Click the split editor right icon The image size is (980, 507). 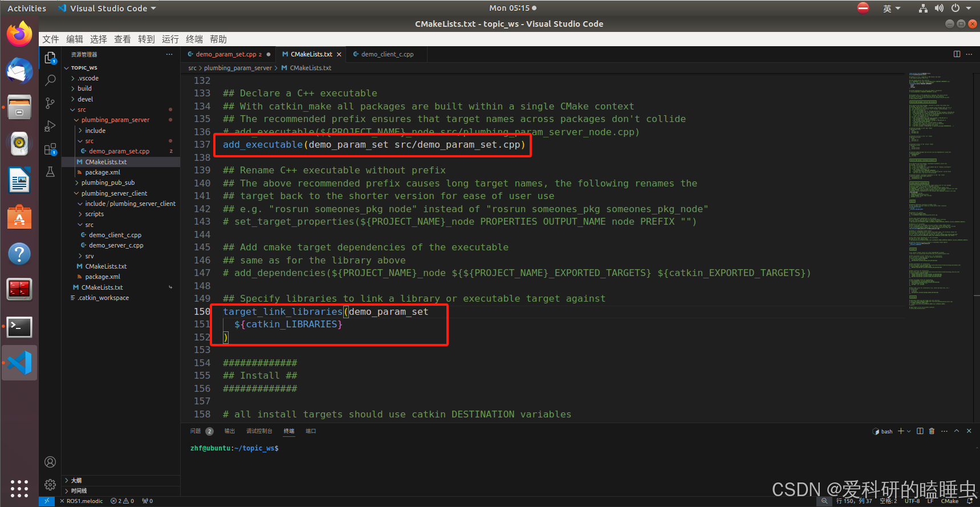(x=957, y=54)
